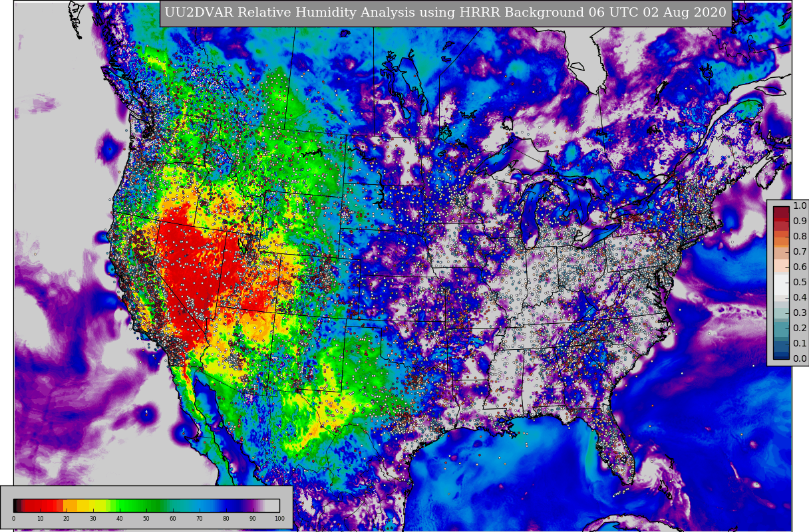
Task: Pick the dark red top of right colorbar
Action: (x=781, y=212)
